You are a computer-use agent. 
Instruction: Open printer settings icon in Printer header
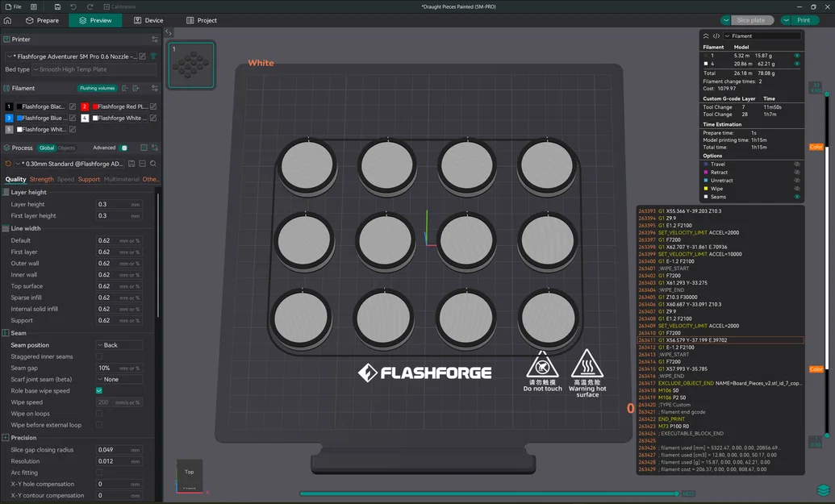[x=154, y=40]
